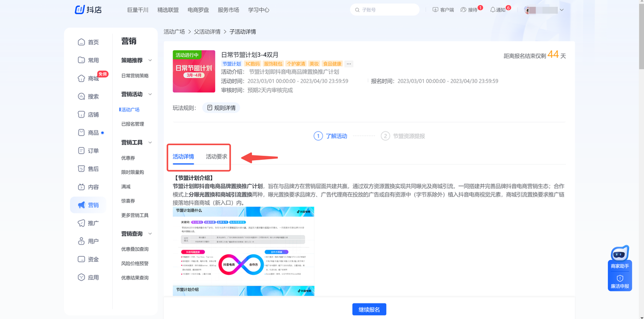Open 服务市场 in top navigation
This screenshot has height=319, width=644.
coord(228,10)
